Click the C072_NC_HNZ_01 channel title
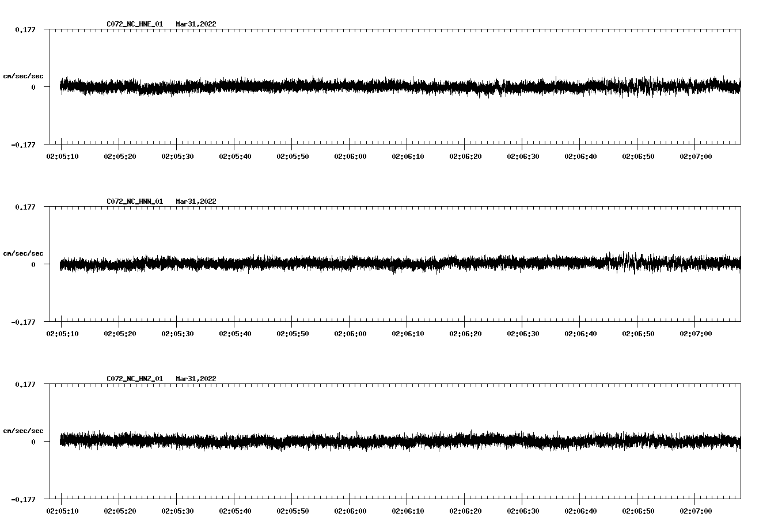782x532 pixels. coord(135,379)
